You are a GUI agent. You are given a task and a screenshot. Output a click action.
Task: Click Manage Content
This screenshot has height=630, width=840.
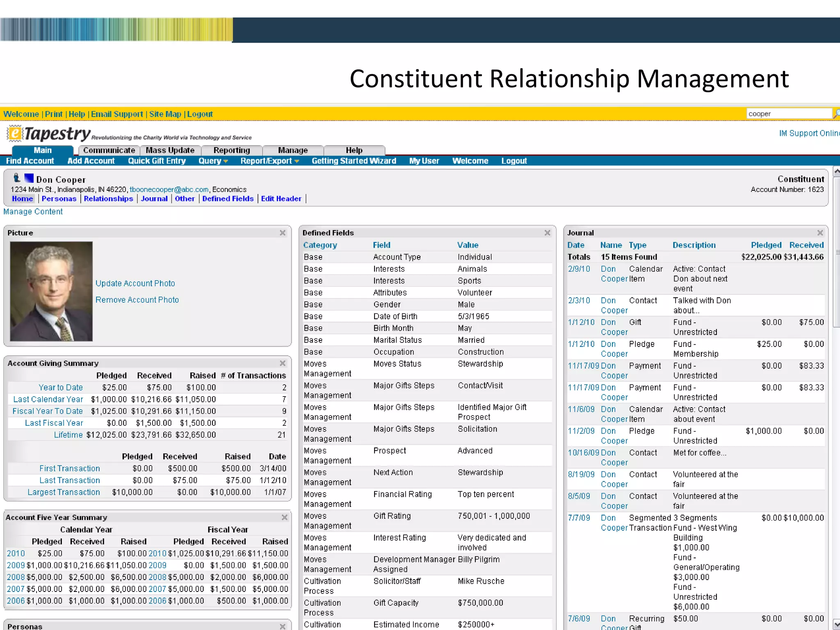click(33, 212)
